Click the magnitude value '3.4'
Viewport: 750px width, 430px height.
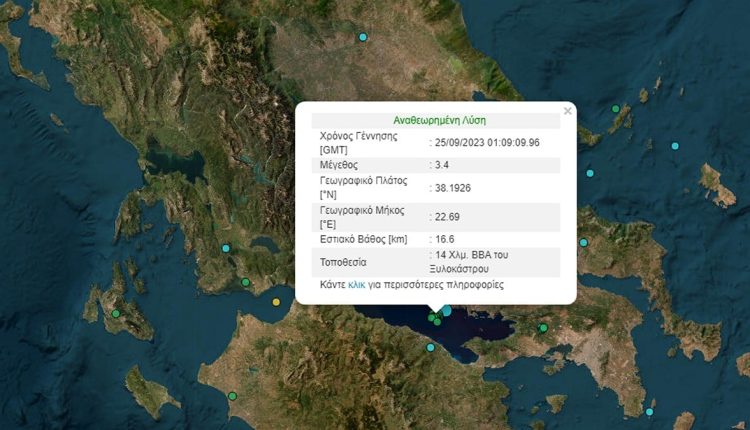(441, 165)
